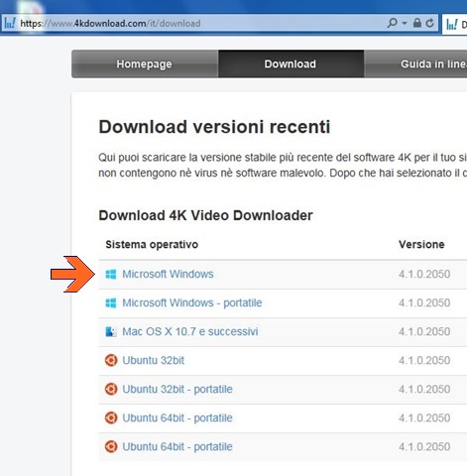
Task: Click the Versione column header
Action: pos(421,245)
